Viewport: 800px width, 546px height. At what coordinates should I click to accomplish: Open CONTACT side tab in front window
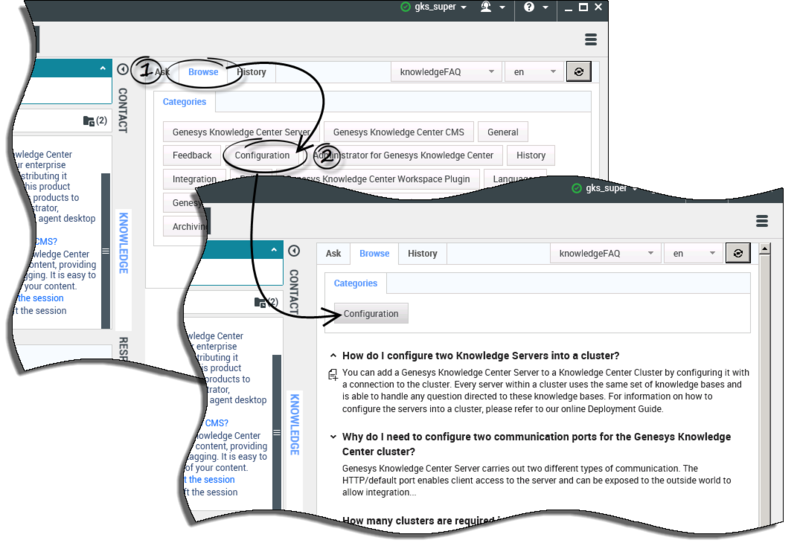click(x=293, y=291)
